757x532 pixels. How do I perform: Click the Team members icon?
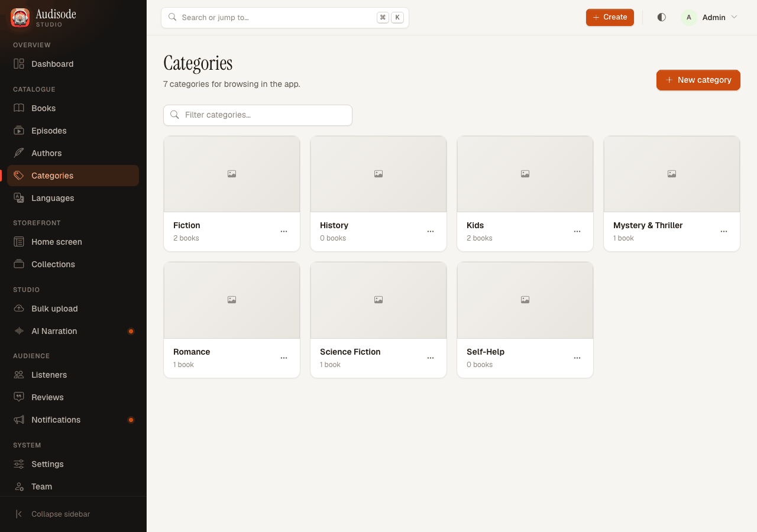click(19, 486)
